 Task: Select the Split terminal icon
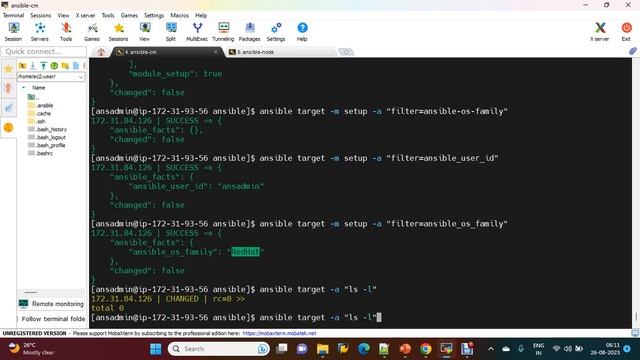point(171,31)
